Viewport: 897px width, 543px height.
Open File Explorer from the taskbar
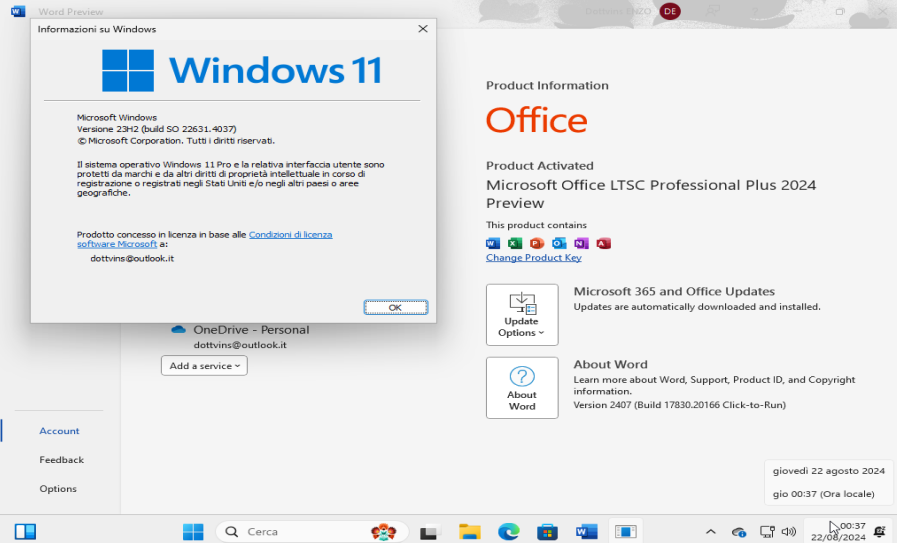[x=470, y=532]
